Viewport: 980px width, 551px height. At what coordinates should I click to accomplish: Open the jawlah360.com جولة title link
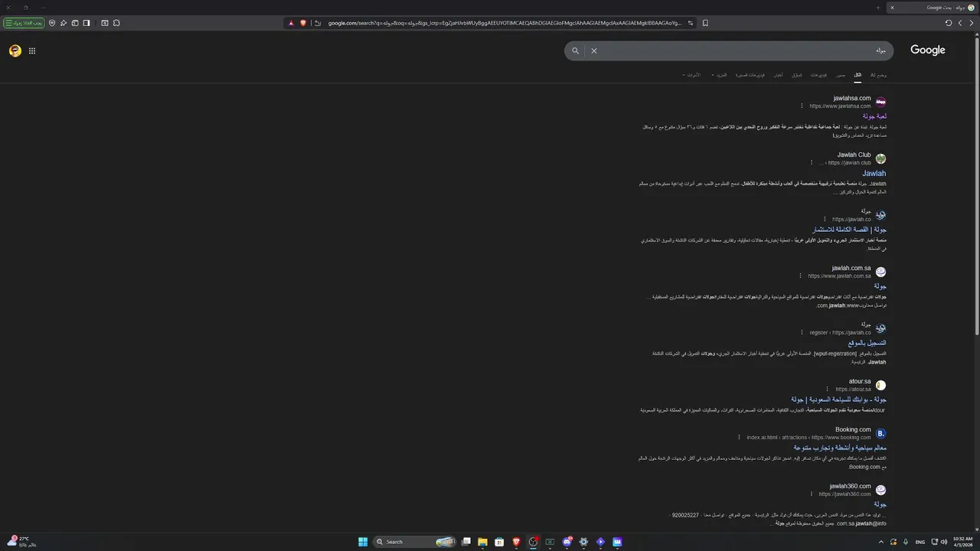coord(880,504)
